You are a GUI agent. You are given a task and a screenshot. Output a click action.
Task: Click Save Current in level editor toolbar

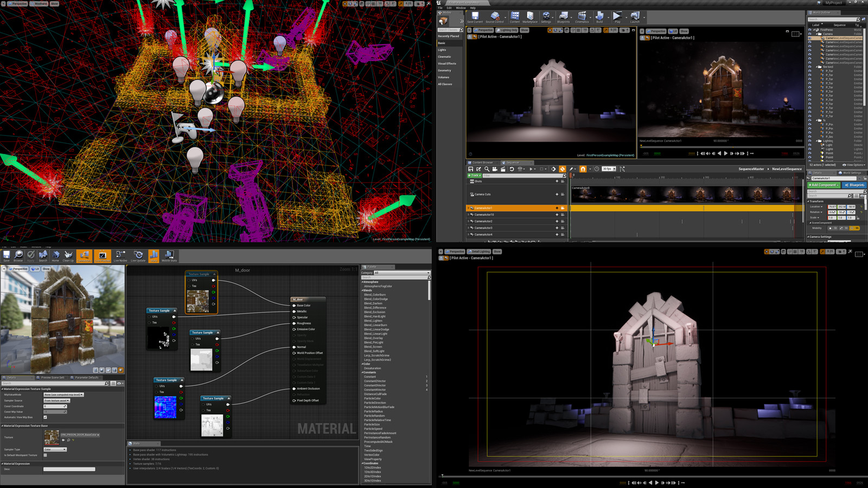tap(475, 18)
